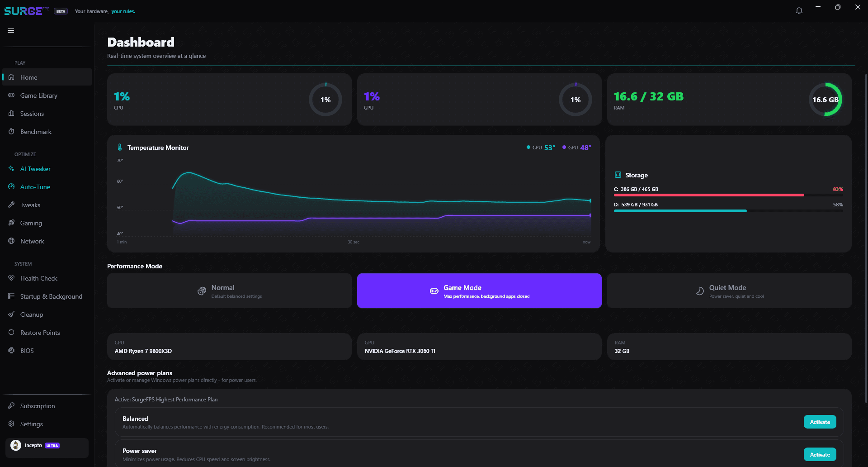Select Quiet Mode performance mode
868x467 pixels.
click(729, 291)
